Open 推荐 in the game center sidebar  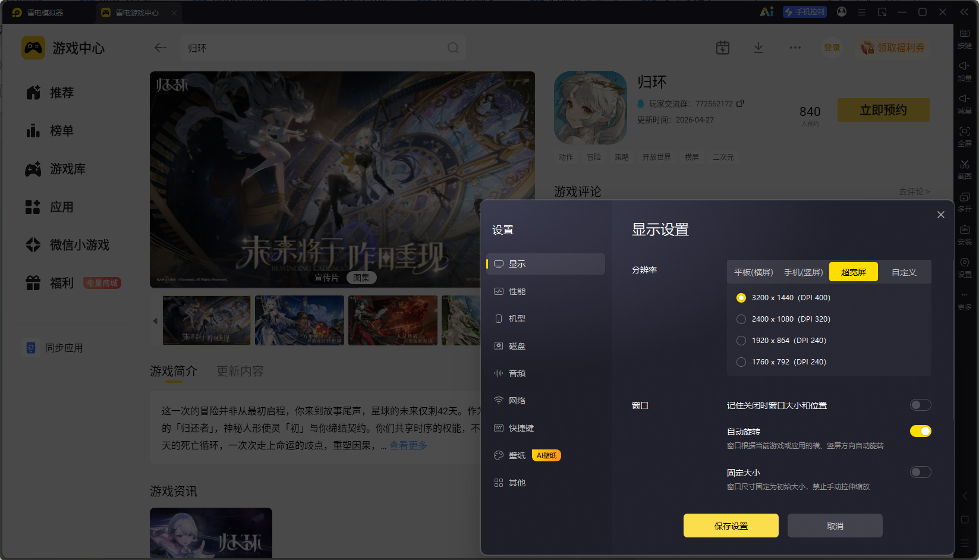[x=50, y=93]
